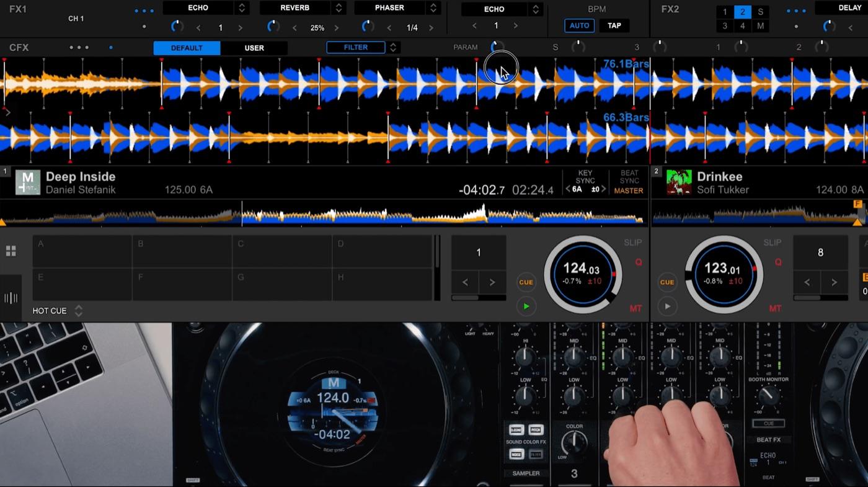This screenshot has height=487, width=868.
Task: Click BPM TAP button
Action: tap(614, 26)
